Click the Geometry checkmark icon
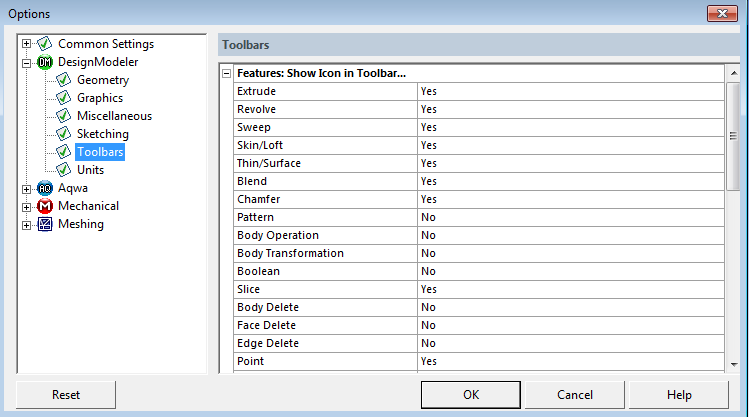 tap(64, 80)
